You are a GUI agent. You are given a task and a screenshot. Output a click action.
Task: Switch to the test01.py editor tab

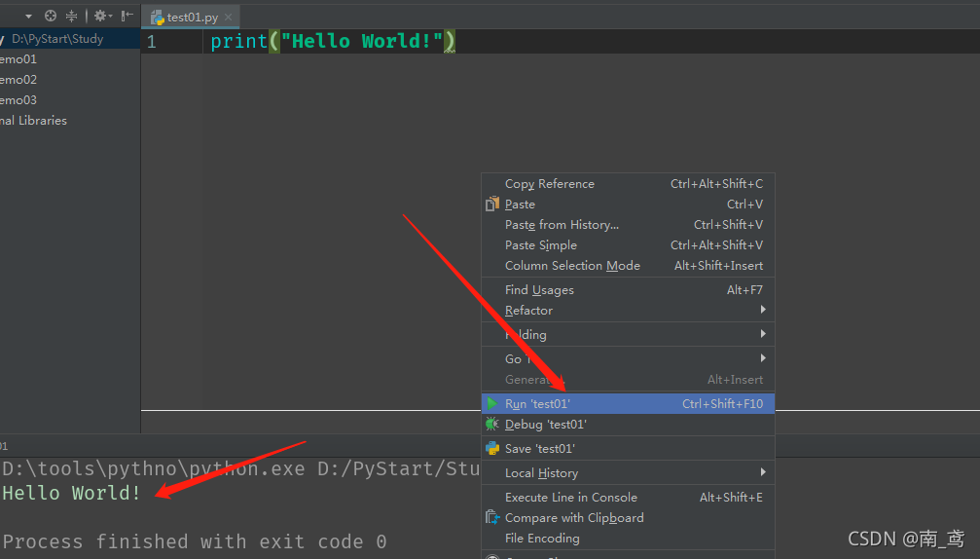coord(192,18)
